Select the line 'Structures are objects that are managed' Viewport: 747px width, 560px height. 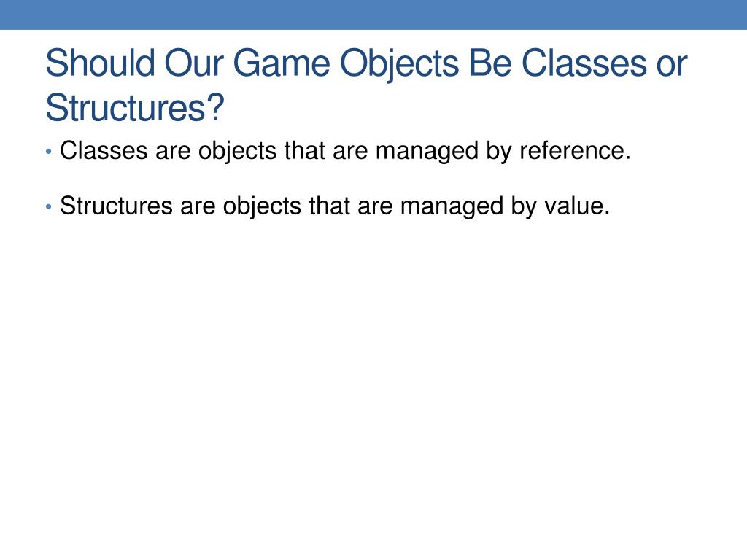pos(334,206)
